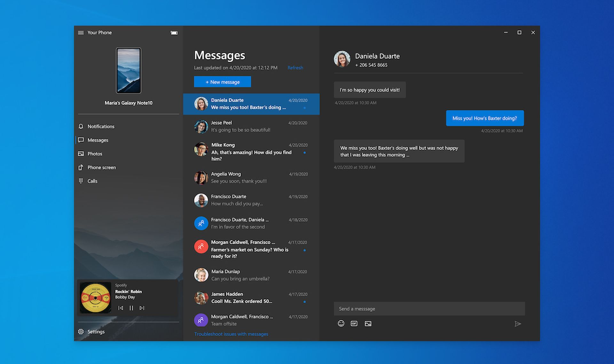Screen dimensions: 614x364
Task: Attach an image to the message
Action: click(x=368, y=323)
